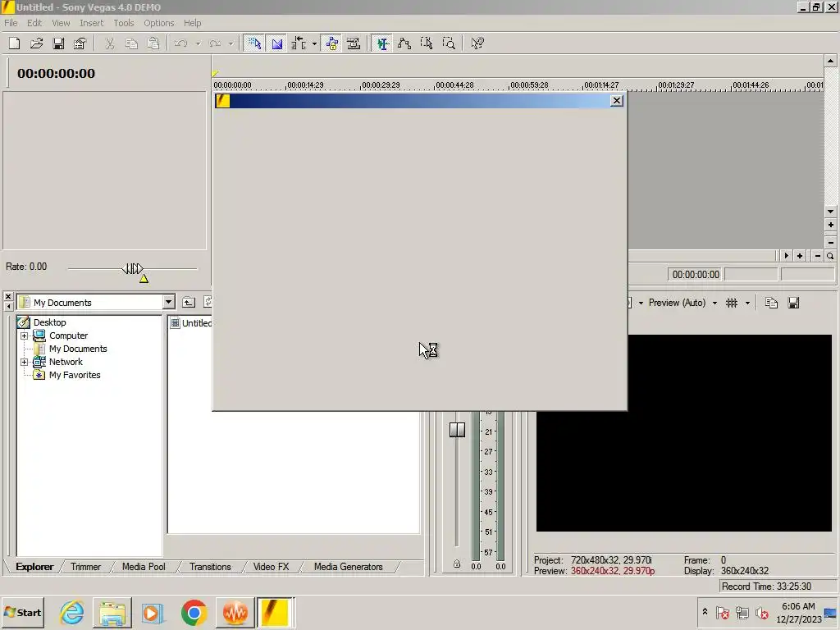Click the timeline zoom out time minus button
The width and height of the screenshot is (840, 630).
[818, 256]
